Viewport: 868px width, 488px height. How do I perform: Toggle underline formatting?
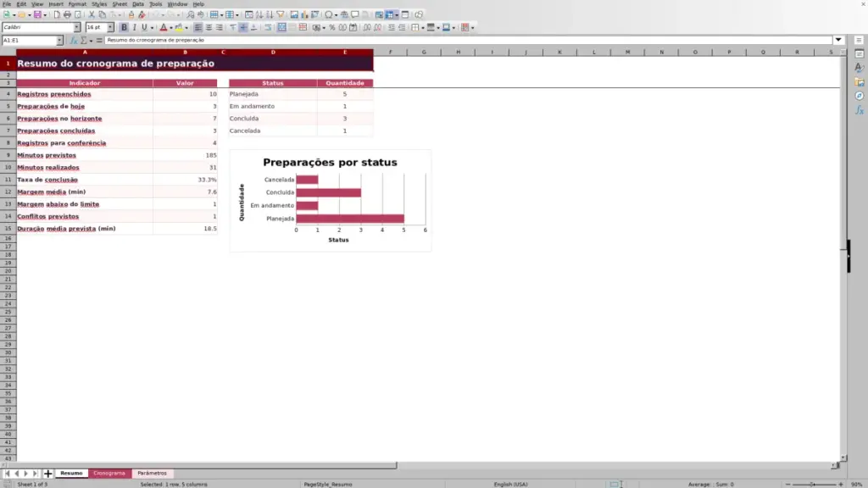(144, 27)
